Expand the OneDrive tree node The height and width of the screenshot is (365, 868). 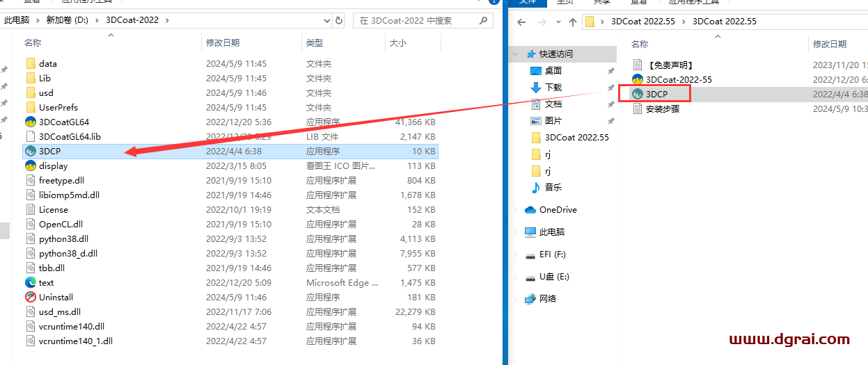click(x=516, y=210)
